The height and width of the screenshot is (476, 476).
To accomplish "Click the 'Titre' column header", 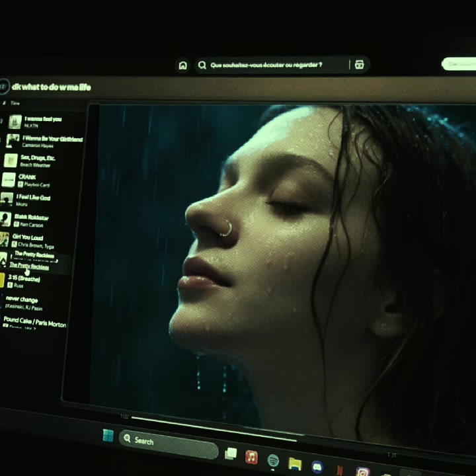I will [x=15, y=103].
